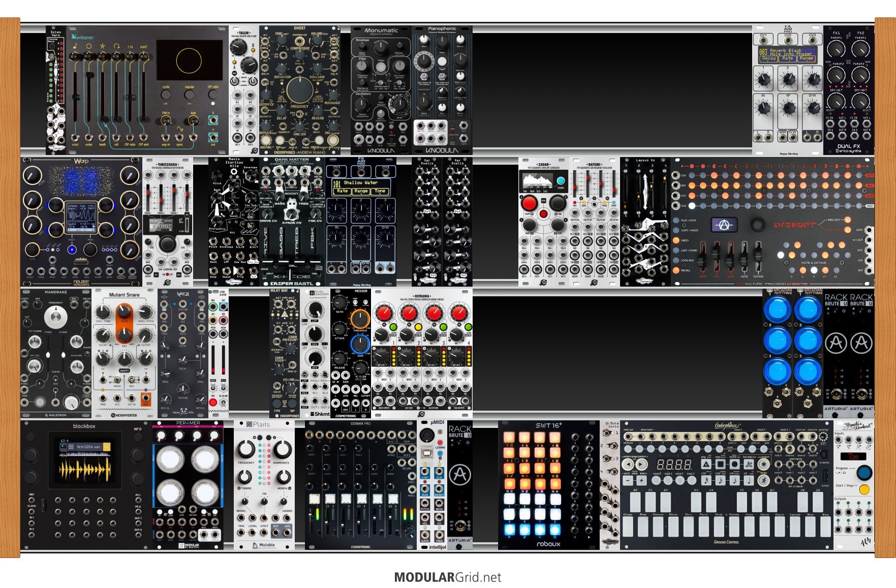Viewport: 896px width, 588px height.
Task: Open the MODULARGrid.net link
Action: 448,577
